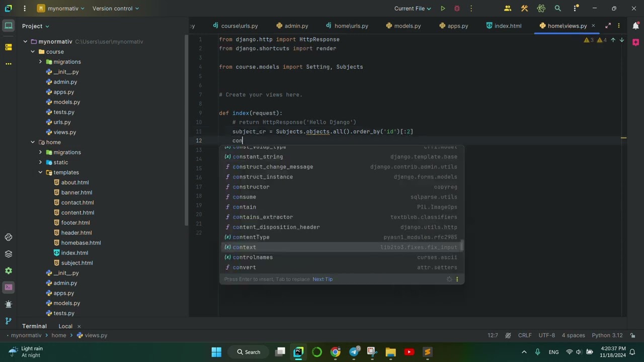Select the Local terminal tab
This screenshot has height=362, width=644.
65,326
